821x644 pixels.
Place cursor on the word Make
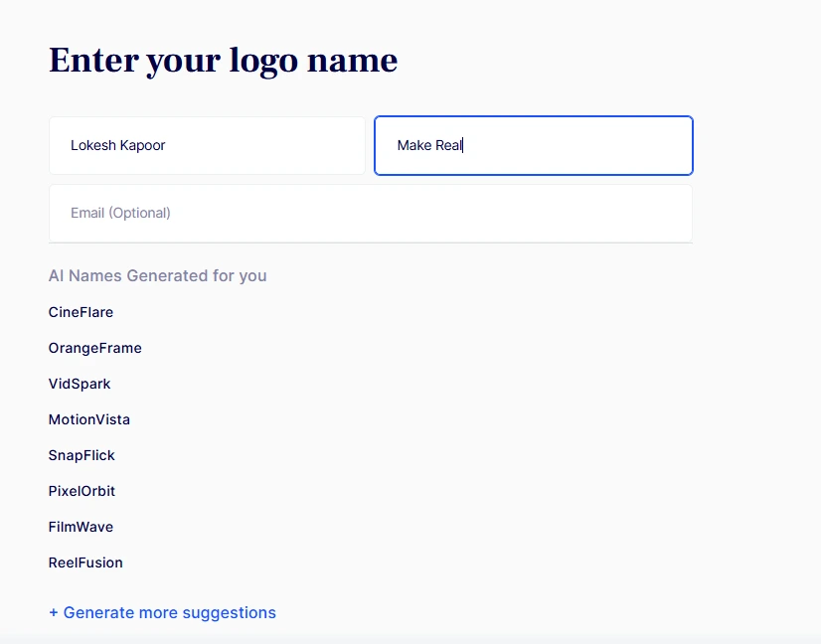413,145
